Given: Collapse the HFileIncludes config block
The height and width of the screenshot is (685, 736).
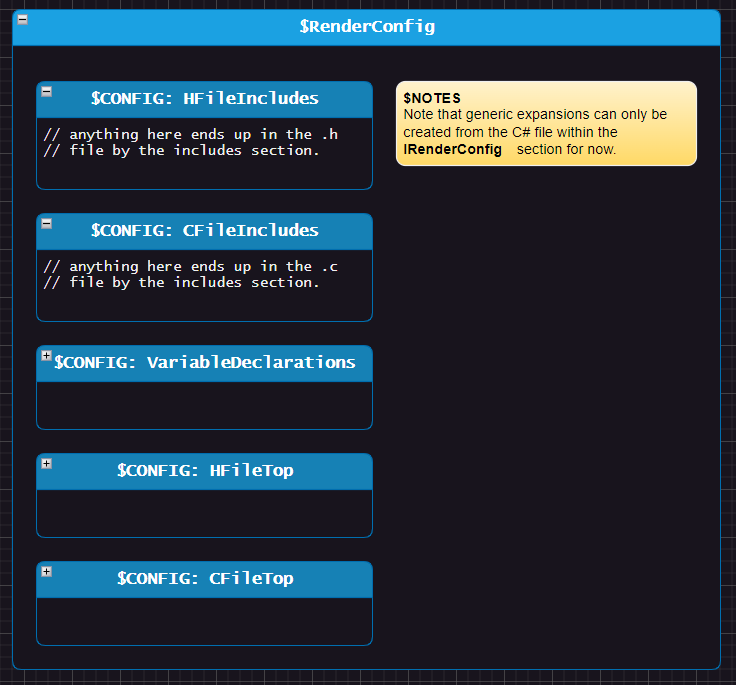Looking at the screenshot, I should click(x=46, y=92).
